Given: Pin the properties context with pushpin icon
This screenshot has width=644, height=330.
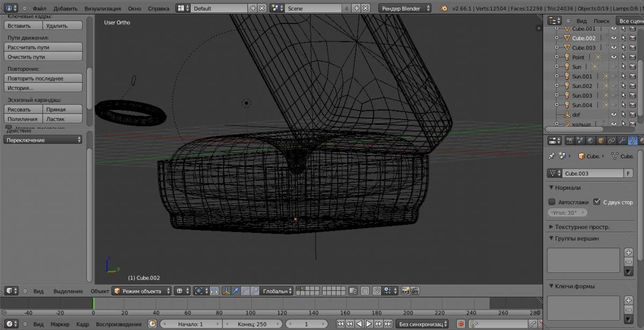Looking at the screenshot, I should [551, 156].
